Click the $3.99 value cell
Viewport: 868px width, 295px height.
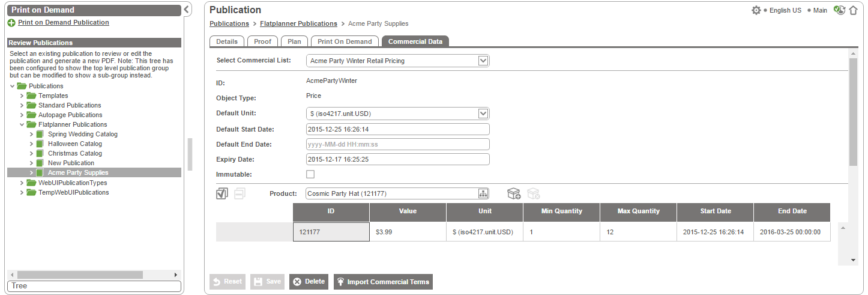(x=408, y=232)
